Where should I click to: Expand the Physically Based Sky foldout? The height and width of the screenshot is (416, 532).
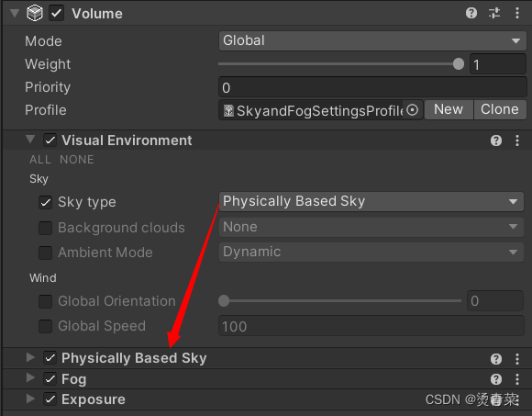point(30,357)
